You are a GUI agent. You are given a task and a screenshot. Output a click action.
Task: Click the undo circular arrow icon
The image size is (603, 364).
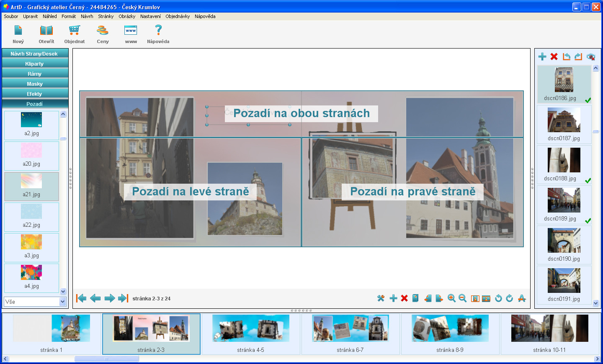point(498,298)
